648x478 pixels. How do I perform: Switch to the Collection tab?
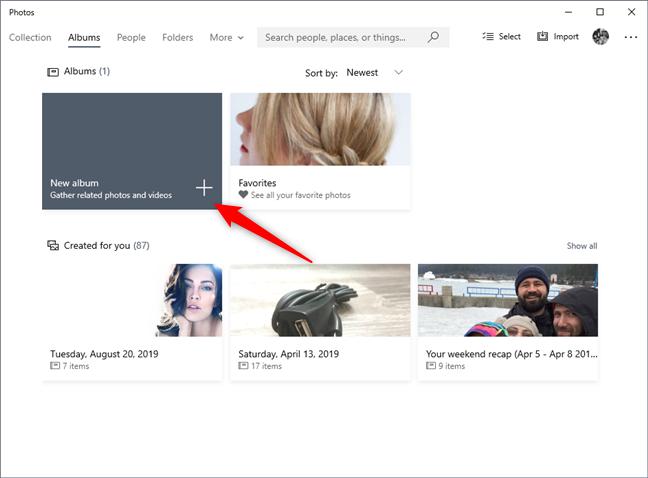point(30,38)
